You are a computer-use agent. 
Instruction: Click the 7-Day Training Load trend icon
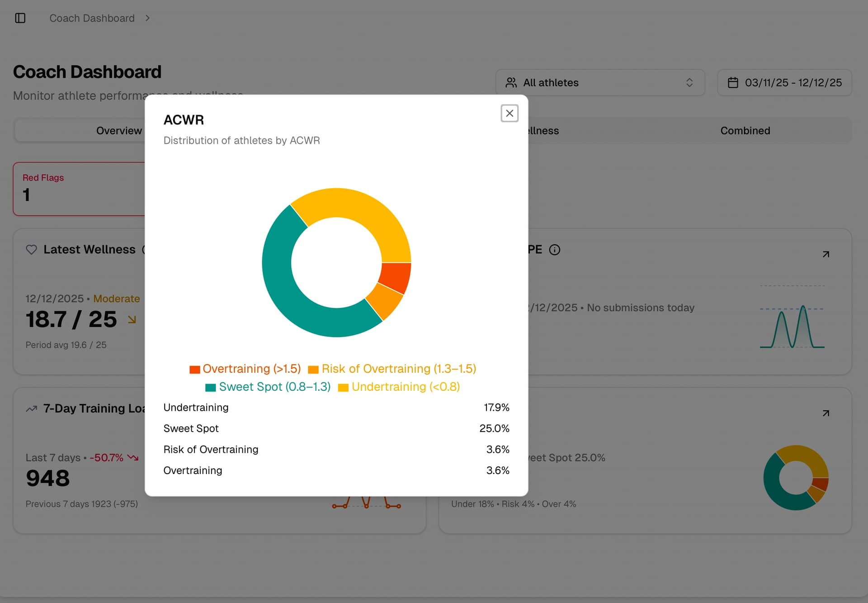tap(31, 408)
